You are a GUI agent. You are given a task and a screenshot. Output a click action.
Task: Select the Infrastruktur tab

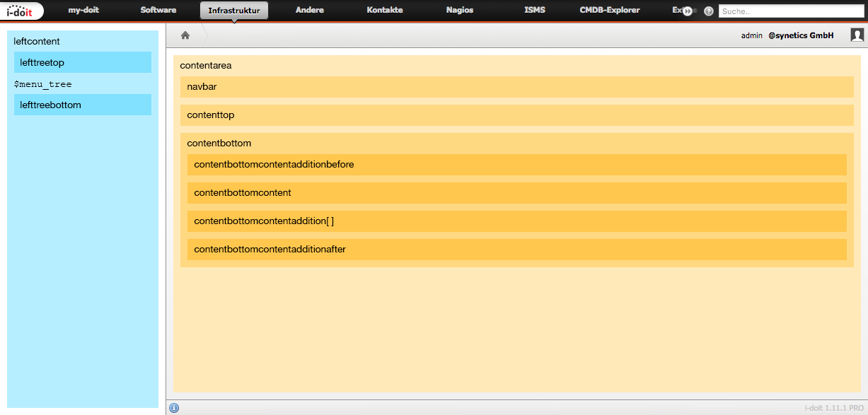pyautogui.click(x=233, y=11)
